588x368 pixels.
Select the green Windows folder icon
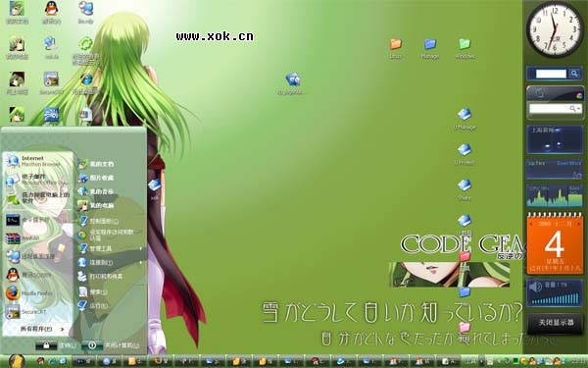tap(465, 44)
